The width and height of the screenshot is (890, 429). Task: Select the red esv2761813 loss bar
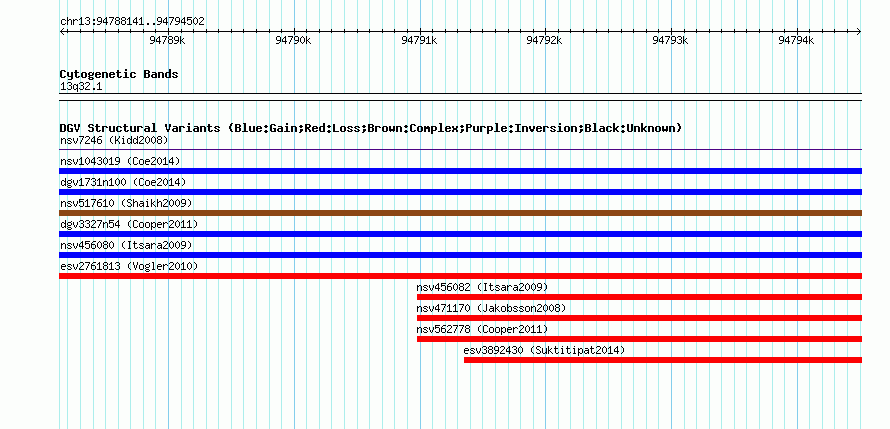point(461,276)
